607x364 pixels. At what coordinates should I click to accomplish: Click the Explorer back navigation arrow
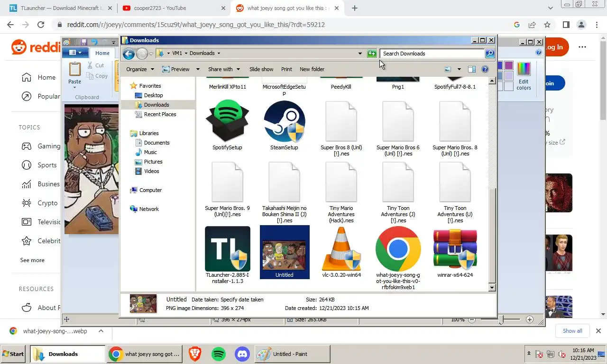(129, 54)
